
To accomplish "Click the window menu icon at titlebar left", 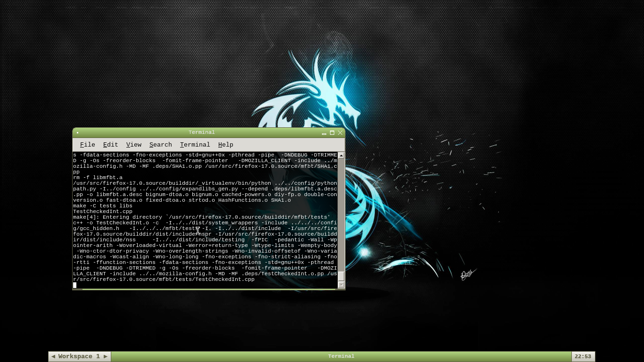I will click(77, 132).
